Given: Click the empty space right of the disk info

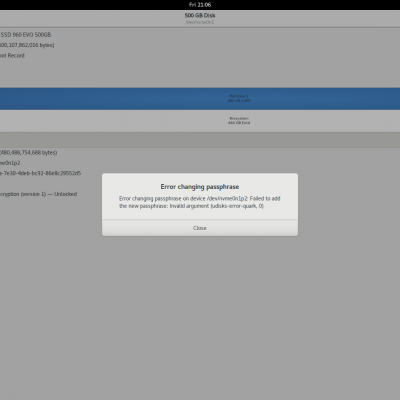Looking at the screenshot, I should point(233,57).
